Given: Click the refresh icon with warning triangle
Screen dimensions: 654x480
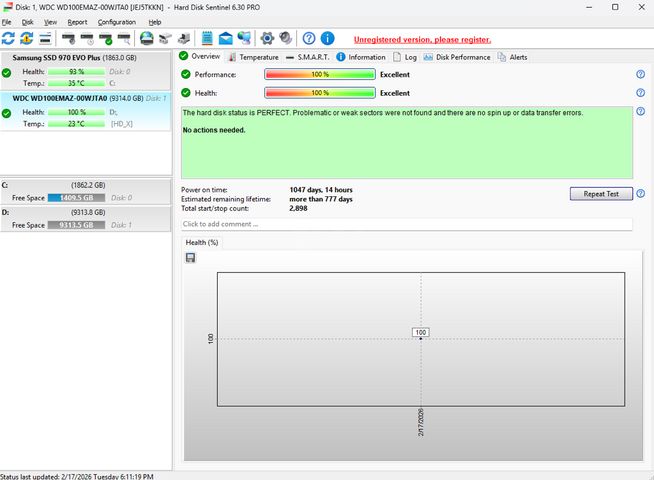Looking at the screenshot, I should 27,38.
